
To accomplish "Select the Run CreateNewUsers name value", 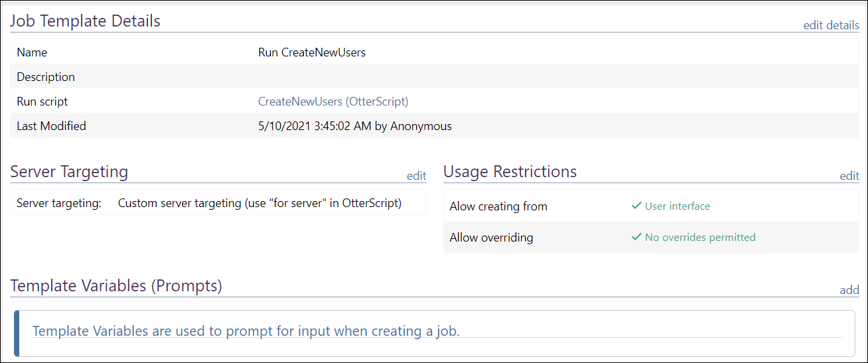I will tap(312, 52).
